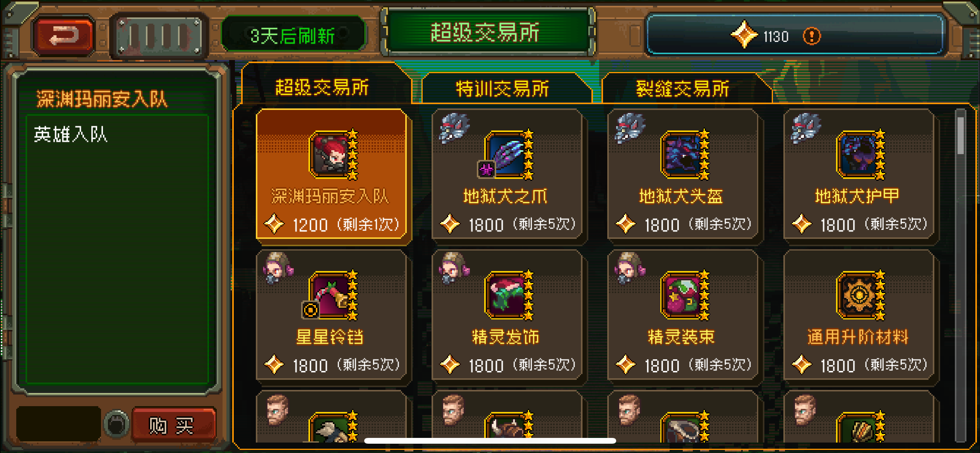The image size is (980, 453).
Task: Choose the 地狱犬头盔 helmet icon
Action: pos(682,155)
